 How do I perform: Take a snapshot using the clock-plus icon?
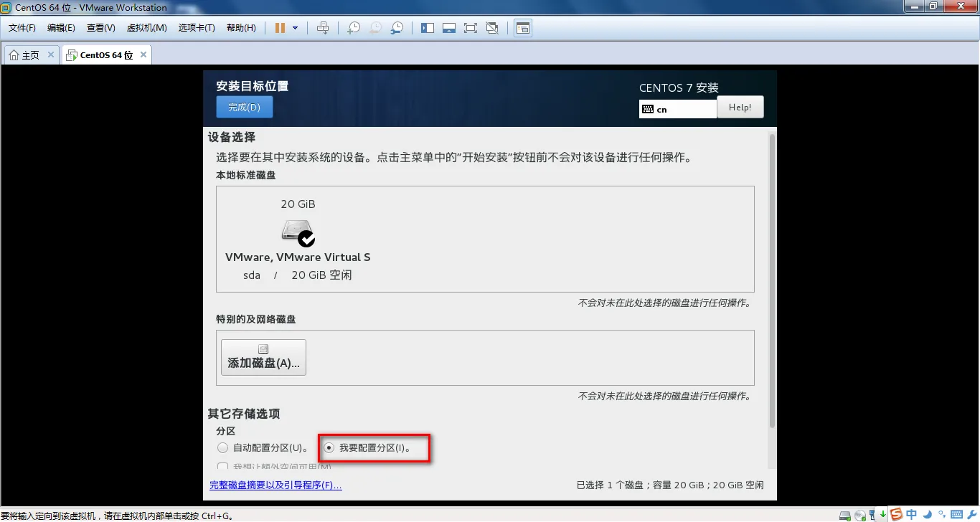(x=354, y=28)
